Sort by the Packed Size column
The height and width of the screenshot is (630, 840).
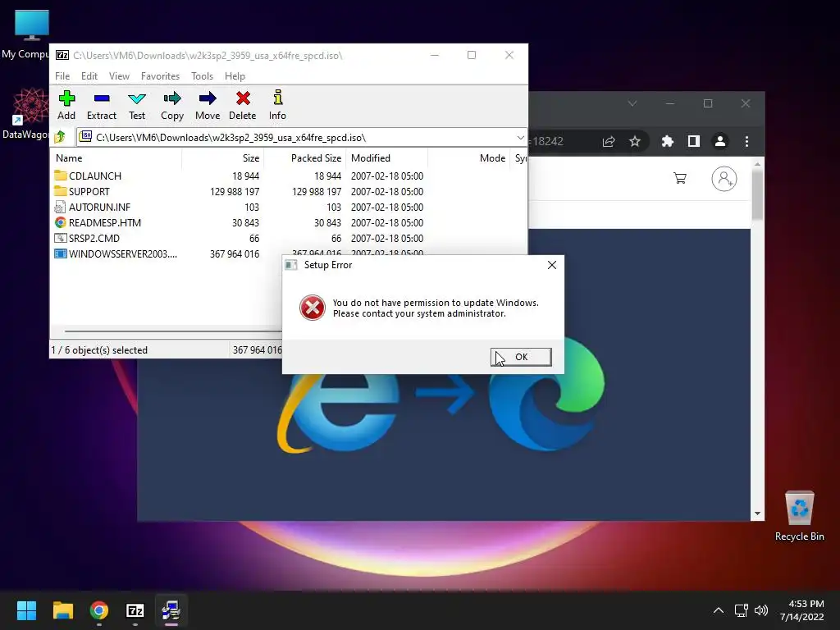[x=305, y=158]
